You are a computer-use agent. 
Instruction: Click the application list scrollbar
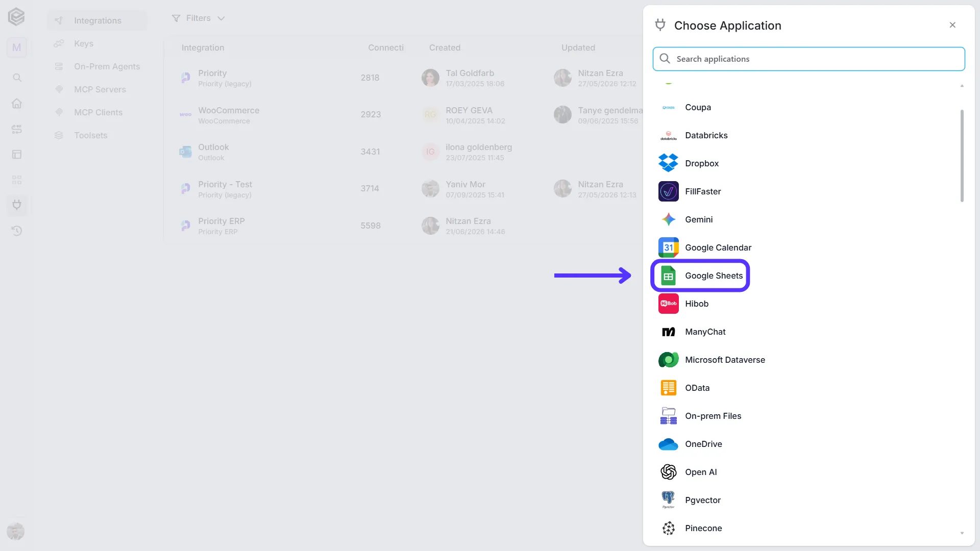coord(962,156)
